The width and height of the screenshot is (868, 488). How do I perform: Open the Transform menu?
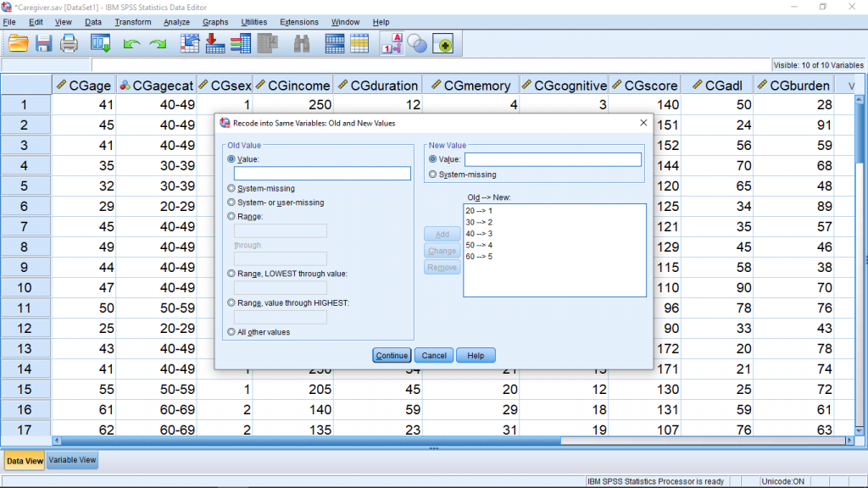coord(133,22)
